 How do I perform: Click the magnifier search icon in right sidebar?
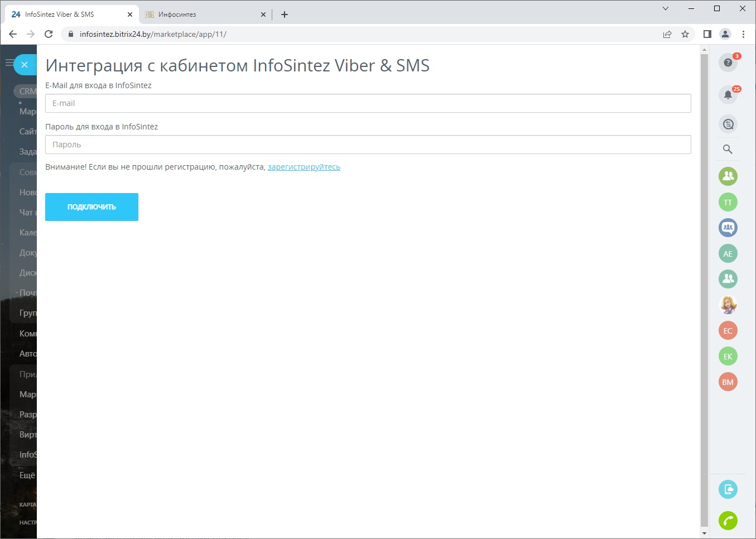click(x=728, y=149)
